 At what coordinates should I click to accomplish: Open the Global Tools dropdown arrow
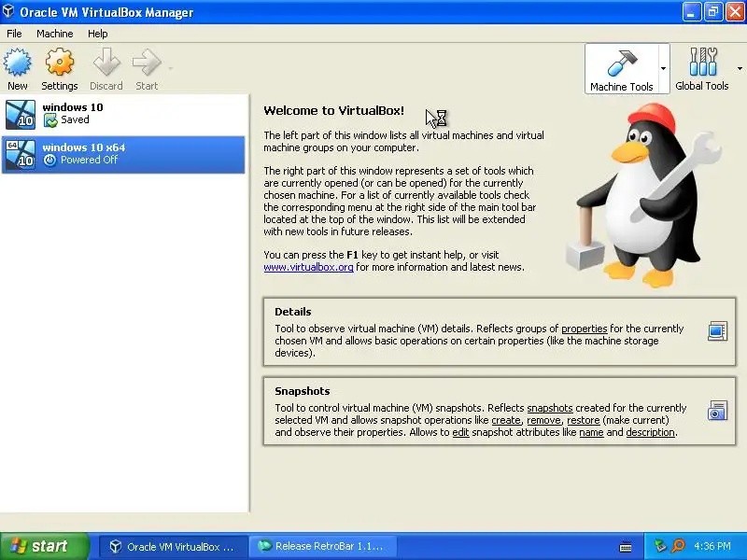740,68
